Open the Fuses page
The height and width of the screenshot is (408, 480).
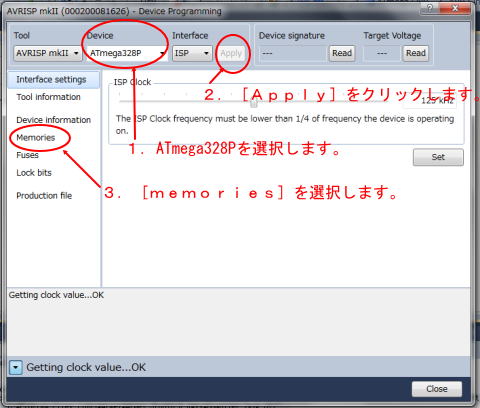pyautogui.click(x=27, y=155)
